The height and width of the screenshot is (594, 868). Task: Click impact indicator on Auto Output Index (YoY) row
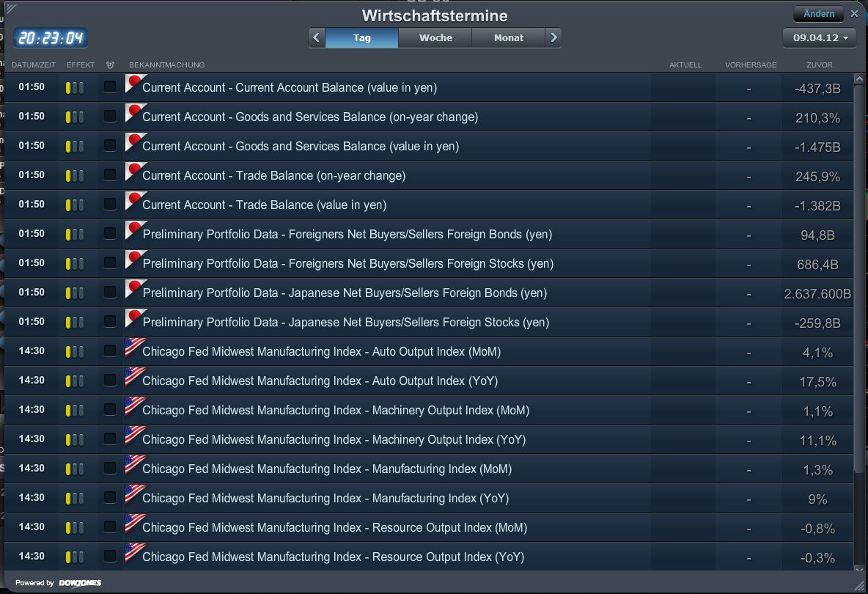(x=75, y=381)
